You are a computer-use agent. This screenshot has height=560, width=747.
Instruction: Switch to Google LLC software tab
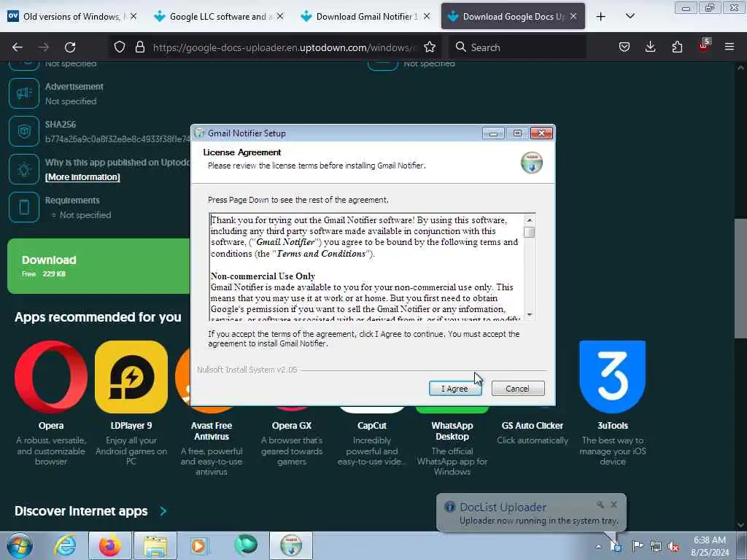click(217, 16)
